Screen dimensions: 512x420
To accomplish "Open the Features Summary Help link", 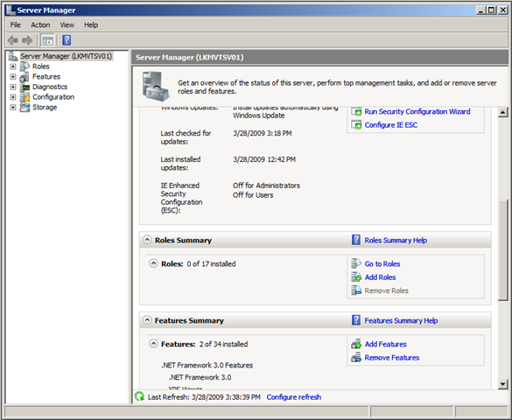I will click(x=401, y=320).
